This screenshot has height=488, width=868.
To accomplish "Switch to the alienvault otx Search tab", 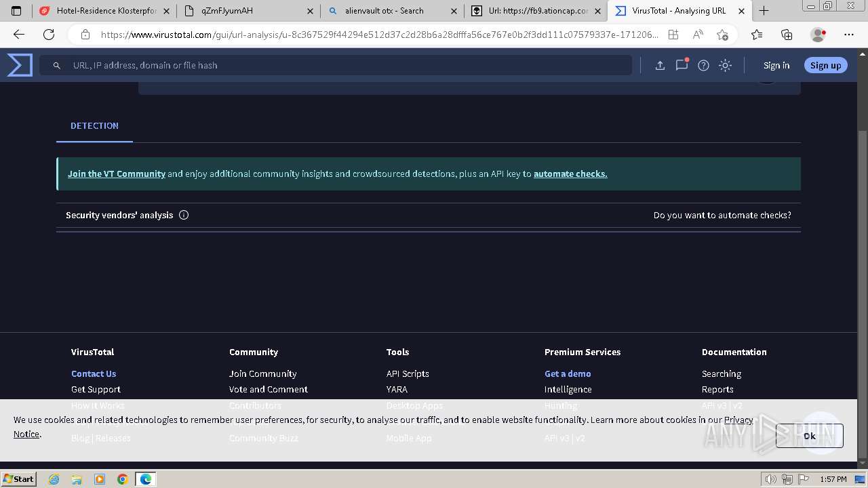I will 393,11.
